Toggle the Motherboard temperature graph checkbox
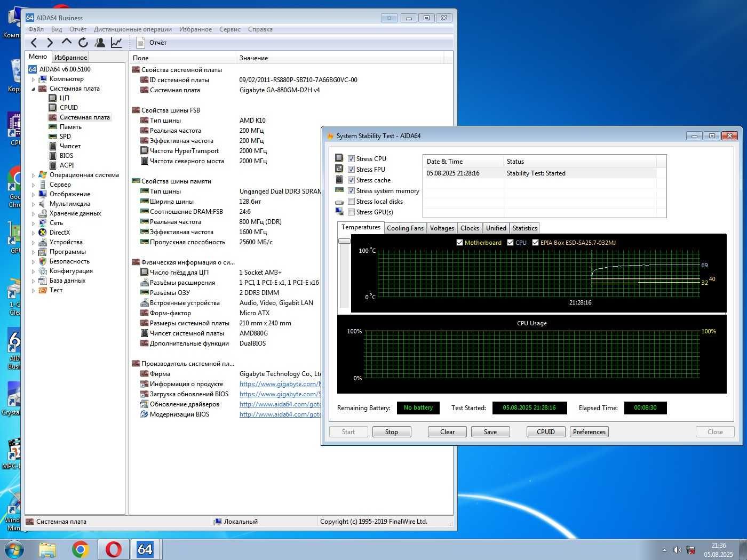Screen dimensions: 747x560 (459, 243)
